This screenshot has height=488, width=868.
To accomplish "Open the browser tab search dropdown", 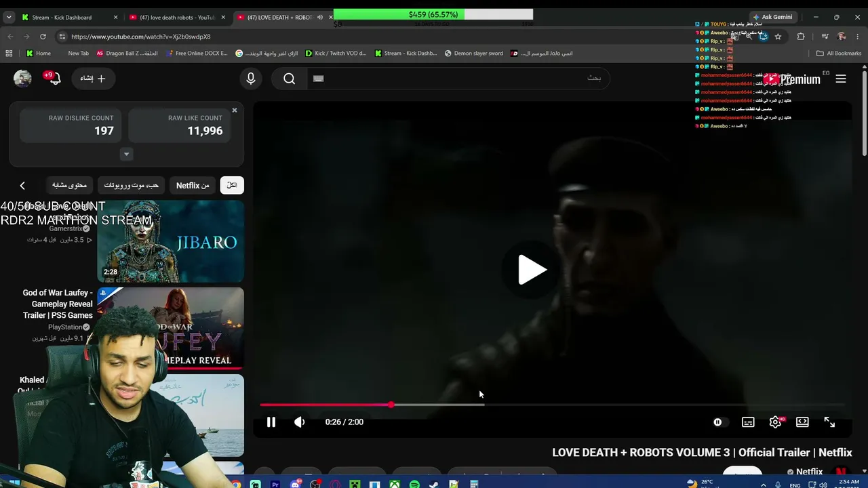I will pos(9,18).
